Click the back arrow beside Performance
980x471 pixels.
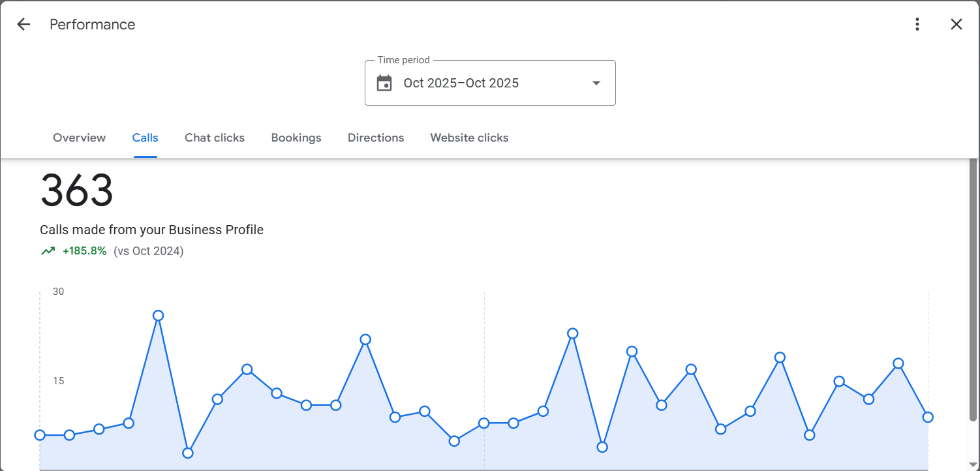[23, 25]
